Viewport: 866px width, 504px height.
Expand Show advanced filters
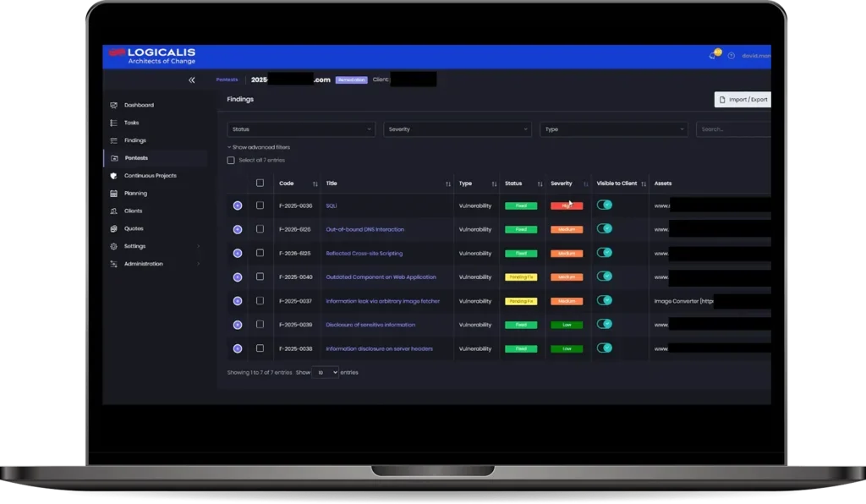pyautogui.click(x=259, y=147)
